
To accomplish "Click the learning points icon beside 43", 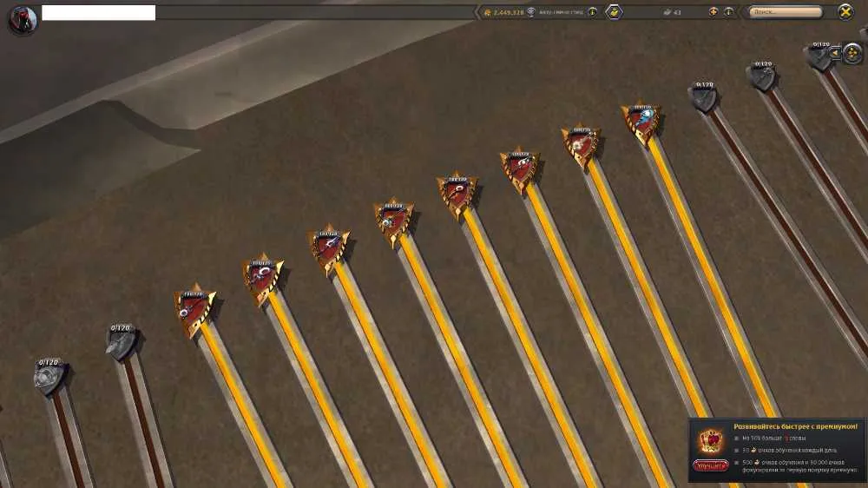I will pos(667,11).
